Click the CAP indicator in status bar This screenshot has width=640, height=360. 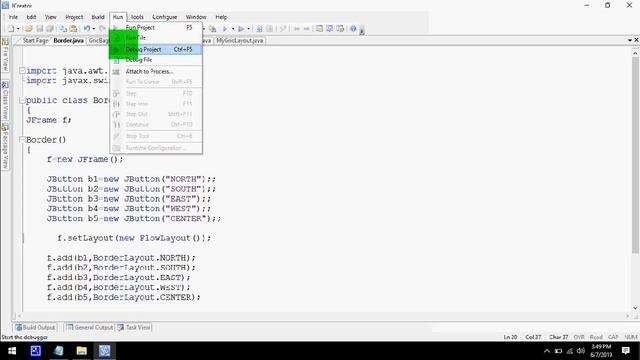pos(613,337)
